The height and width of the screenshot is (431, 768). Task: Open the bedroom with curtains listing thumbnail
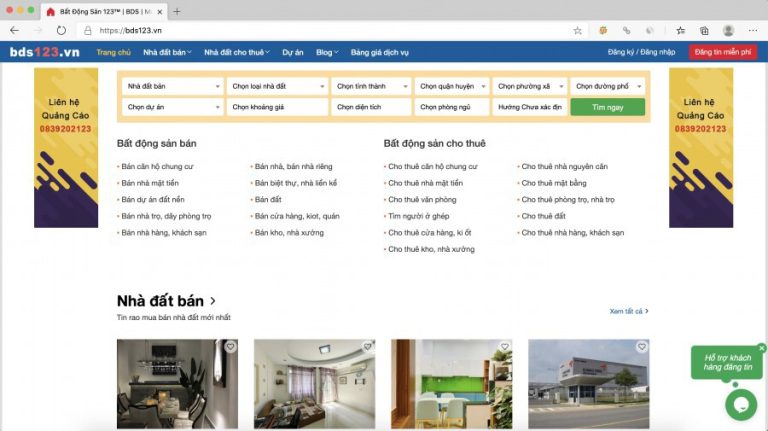click(314, 384)
